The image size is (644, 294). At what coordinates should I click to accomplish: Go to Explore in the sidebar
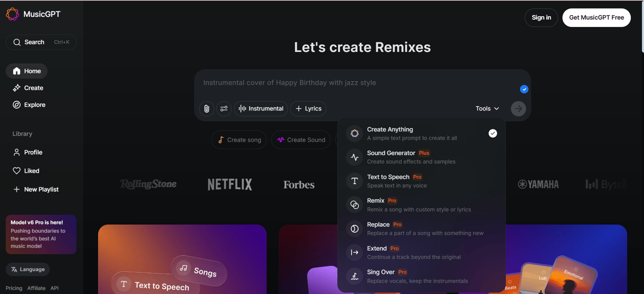[x=33, y=104]
